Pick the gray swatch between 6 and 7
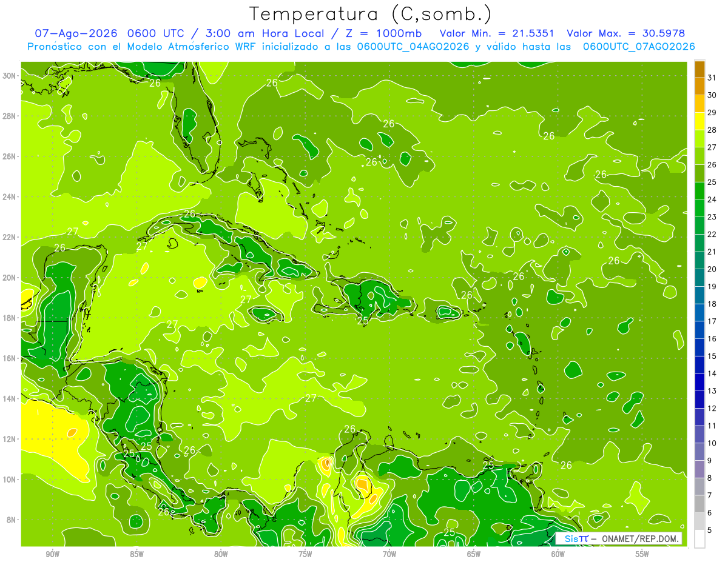This screenshot has height=562, width=728. tap(699, 504)
